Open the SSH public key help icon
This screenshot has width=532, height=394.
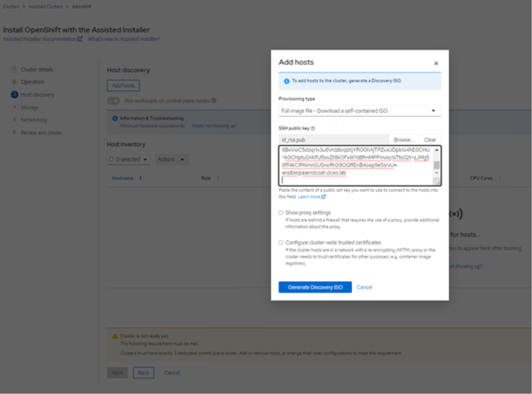point(313,128)
